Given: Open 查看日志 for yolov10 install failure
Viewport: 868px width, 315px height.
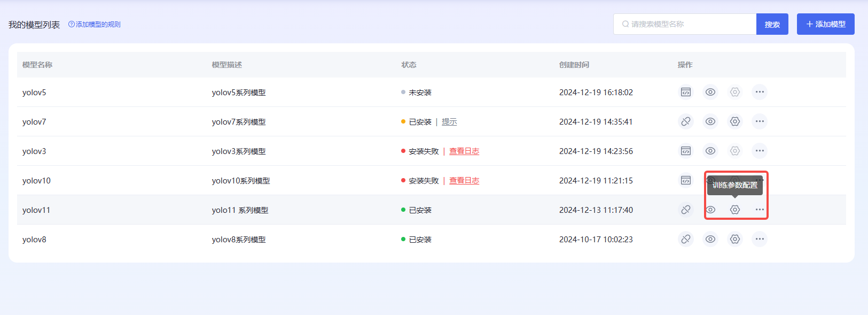Looking at the screenshot, I should tap(464, 181).
